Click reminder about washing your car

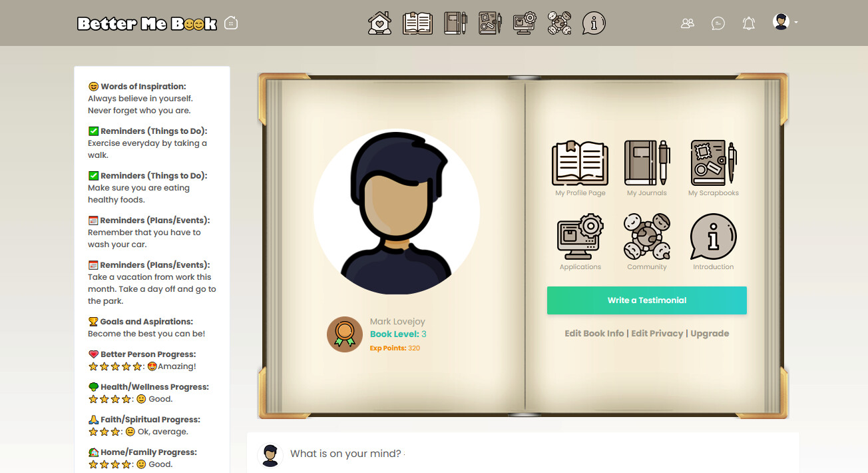point(144,238)
